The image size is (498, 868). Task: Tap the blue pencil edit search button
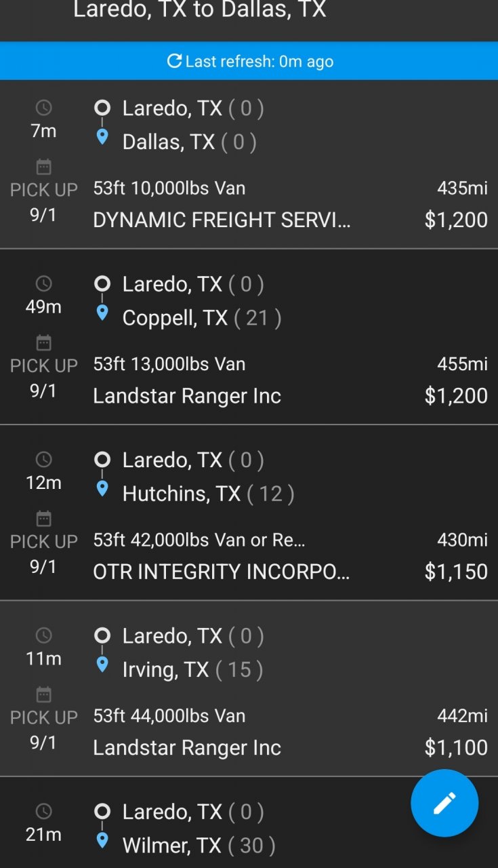pyautogui.click(x=444, y=803)
